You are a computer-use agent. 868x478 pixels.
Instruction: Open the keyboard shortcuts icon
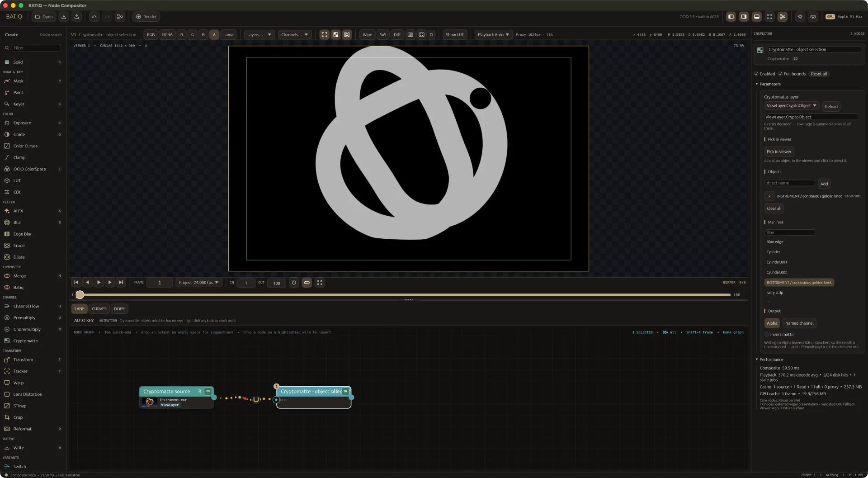coord(813,17)
